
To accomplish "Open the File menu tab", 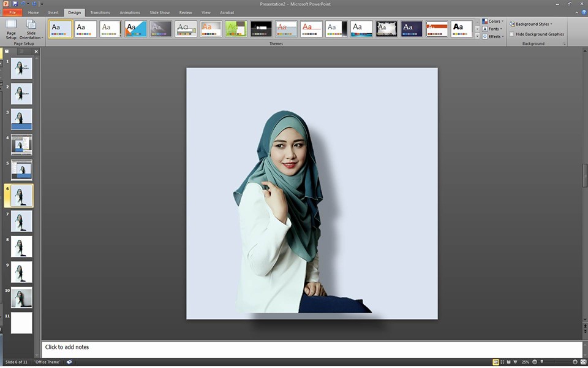I will pos(12,12).
